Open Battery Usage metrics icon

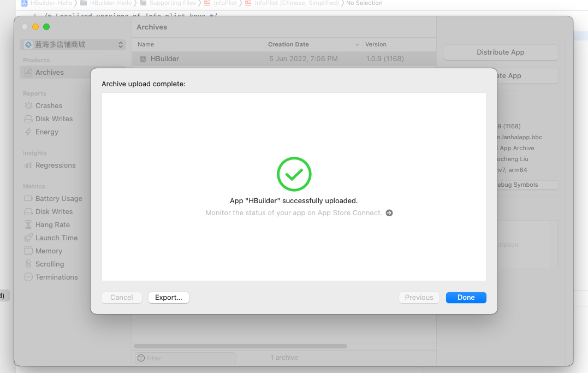[28, 199]
